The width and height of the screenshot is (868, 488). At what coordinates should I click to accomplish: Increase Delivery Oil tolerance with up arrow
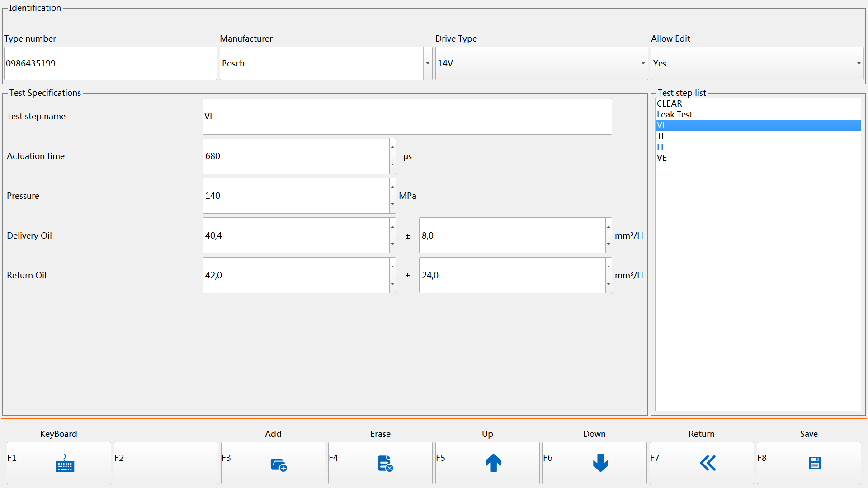pyautogui.click(x=609, y=227)
